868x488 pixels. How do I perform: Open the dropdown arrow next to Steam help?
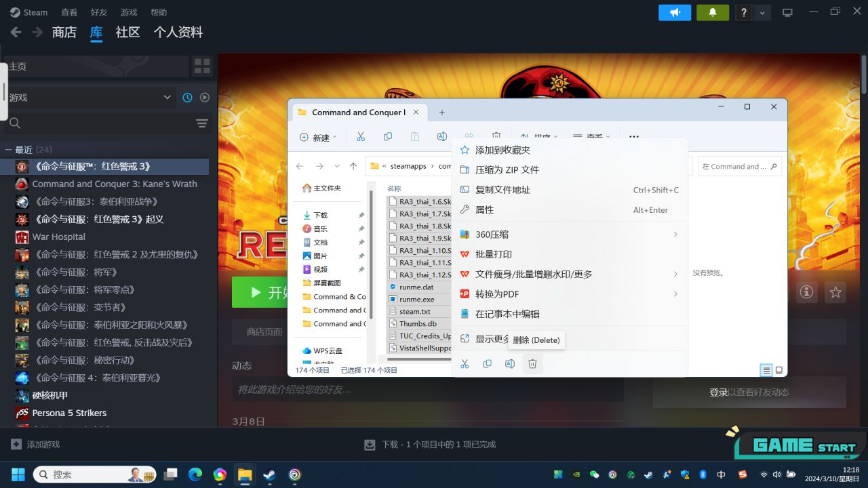point(762,12)
